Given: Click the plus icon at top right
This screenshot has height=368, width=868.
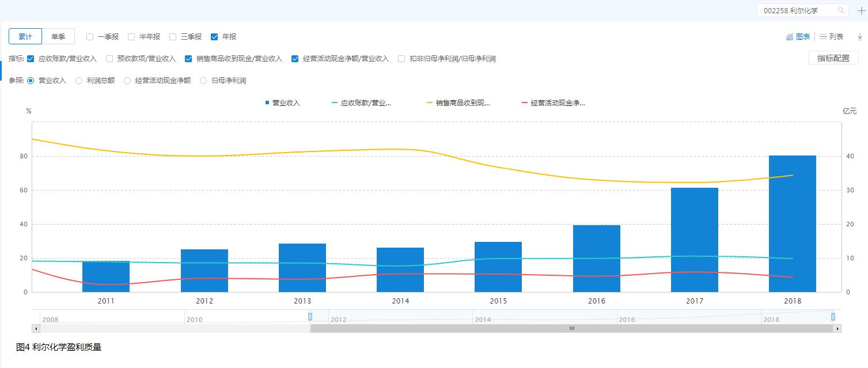Looking at the screenshot, I should (x=861, y=11).
